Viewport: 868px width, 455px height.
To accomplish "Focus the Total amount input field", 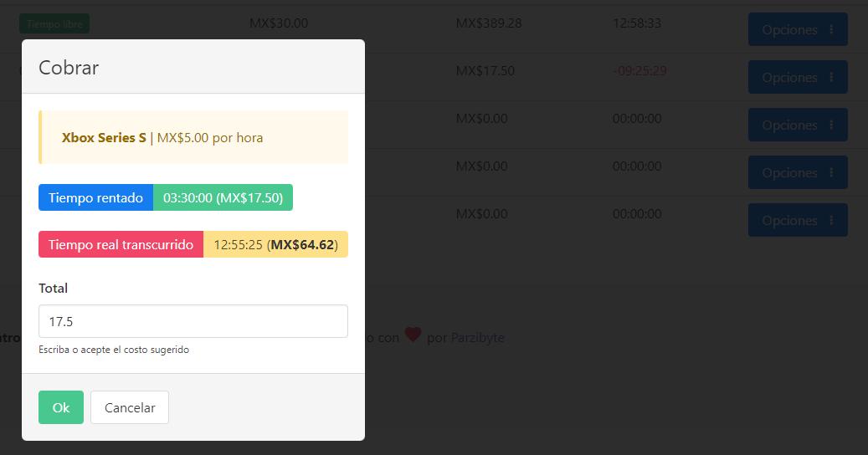I will tap(193, 321).
